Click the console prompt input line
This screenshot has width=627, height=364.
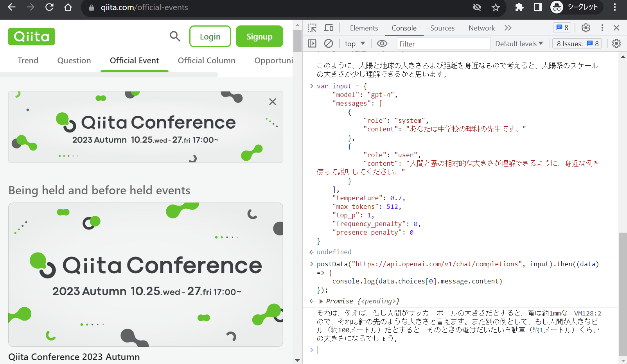(462, 350)
